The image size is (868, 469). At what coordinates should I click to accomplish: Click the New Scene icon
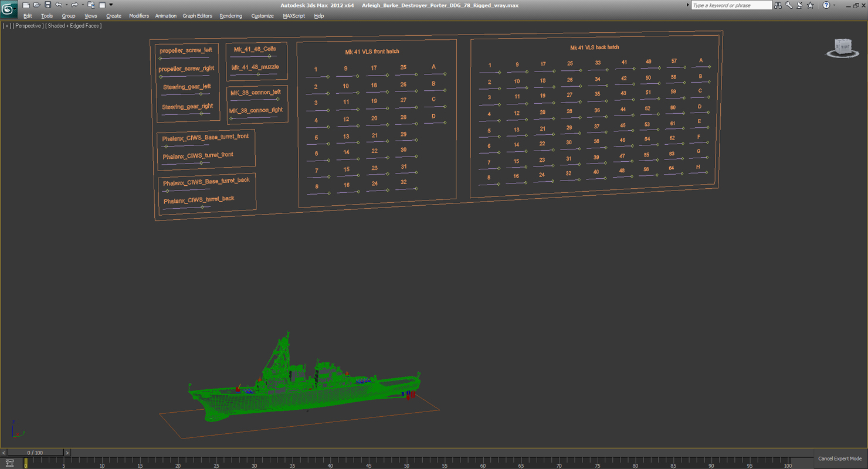[26, 5]
